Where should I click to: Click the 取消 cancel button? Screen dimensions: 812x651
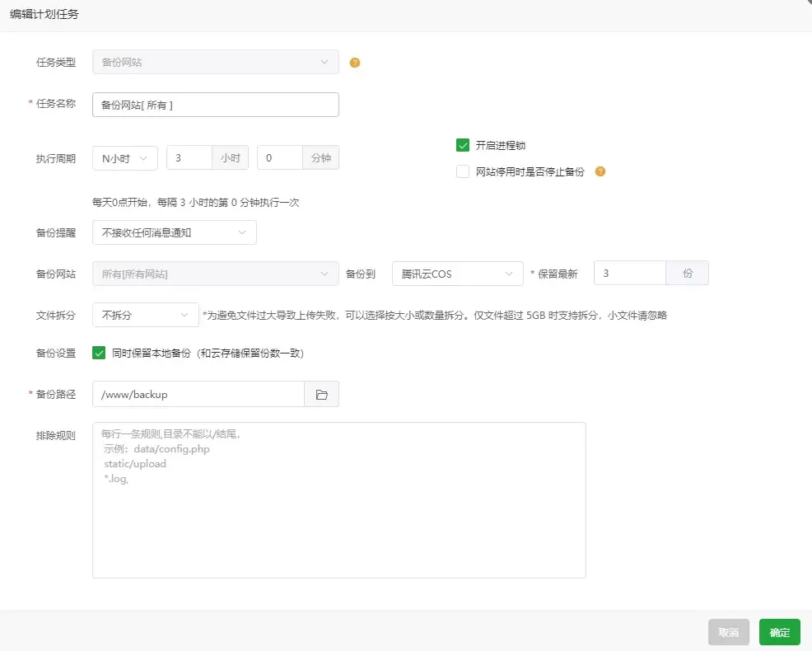point(728,631)
